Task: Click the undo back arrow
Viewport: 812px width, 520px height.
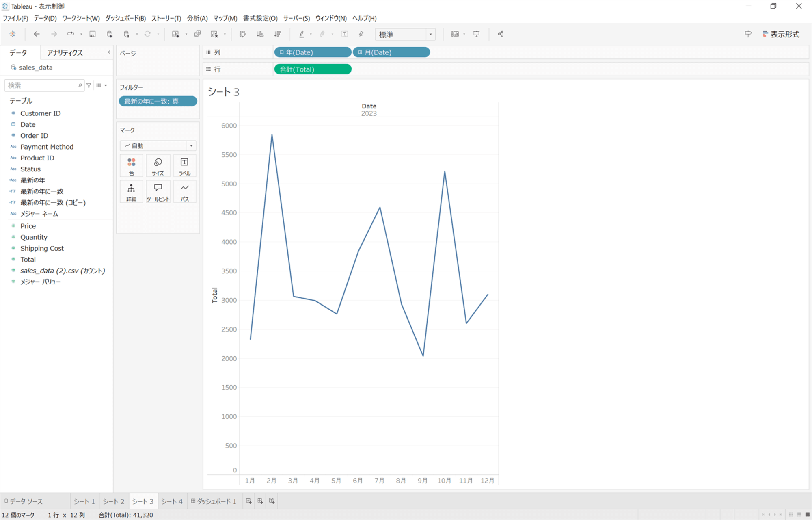Action: (x=37, y=34)
